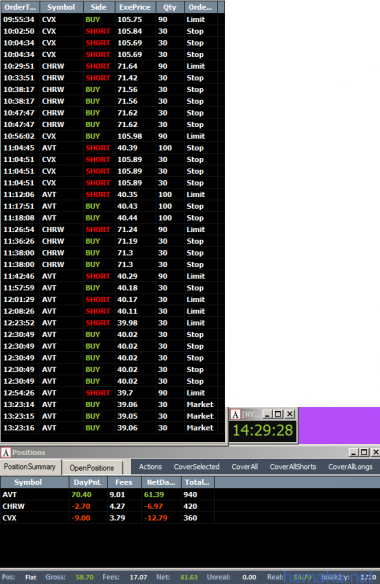Screen dimensions: 380x584
Task: Close the clock window
Action: click(289, 414)
